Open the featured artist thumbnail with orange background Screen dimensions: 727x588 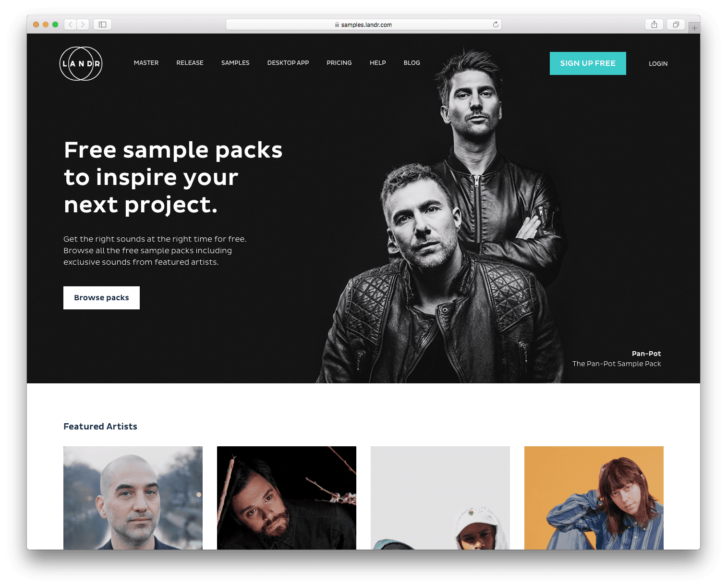[x=594, y=498]
